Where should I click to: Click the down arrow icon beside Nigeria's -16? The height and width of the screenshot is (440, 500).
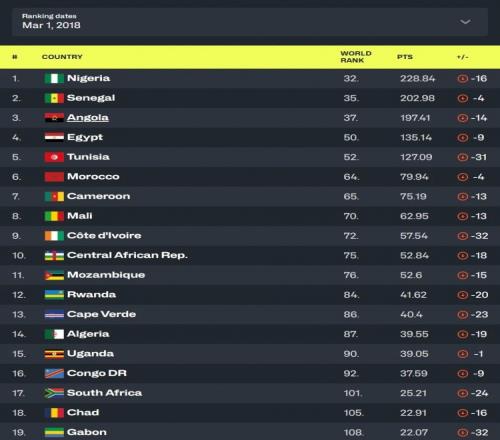pyautogui.click(x=463, y=79)
